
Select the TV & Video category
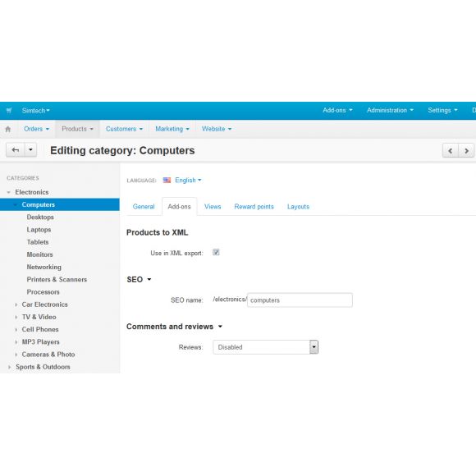[39, 317]
